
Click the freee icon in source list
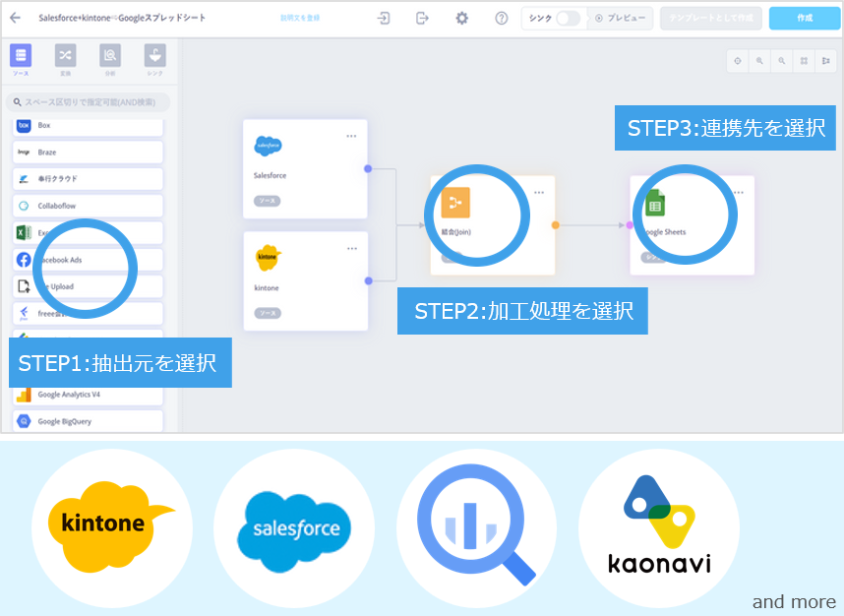24,313
